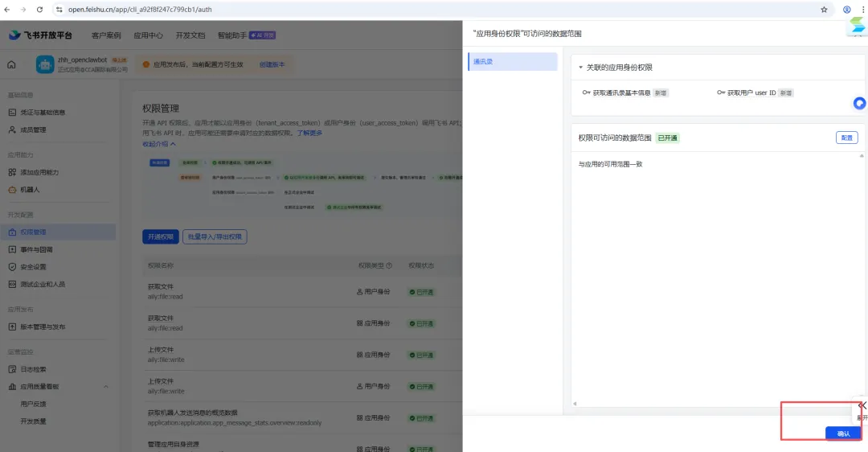This screenshot has height=452, width=868.
Task: Open 开发质量 under 应用质量看板
Action: pyautogui.click(x=33, y=421)
